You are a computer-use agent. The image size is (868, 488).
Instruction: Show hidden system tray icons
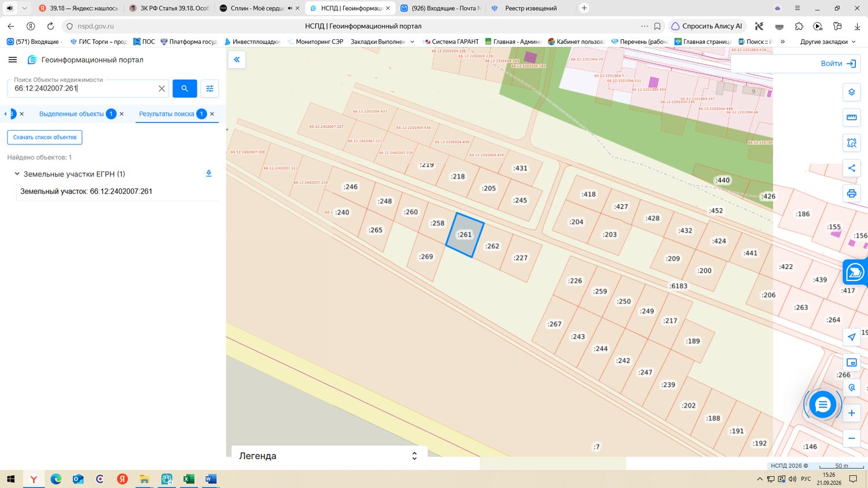pyautogui.click(x=760, y=479)
